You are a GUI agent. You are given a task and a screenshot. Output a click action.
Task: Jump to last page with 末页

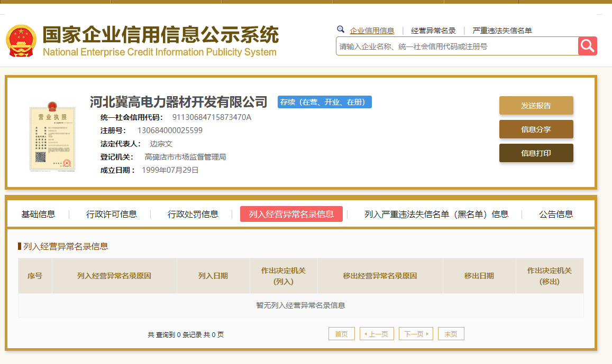coord(451,334)
